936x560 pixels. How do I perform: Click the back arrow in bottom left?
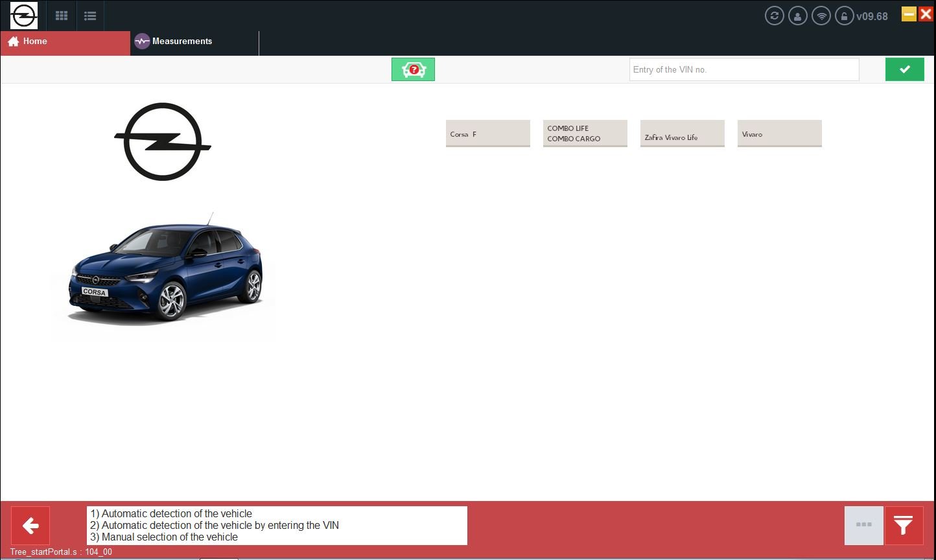pos(30,525)
